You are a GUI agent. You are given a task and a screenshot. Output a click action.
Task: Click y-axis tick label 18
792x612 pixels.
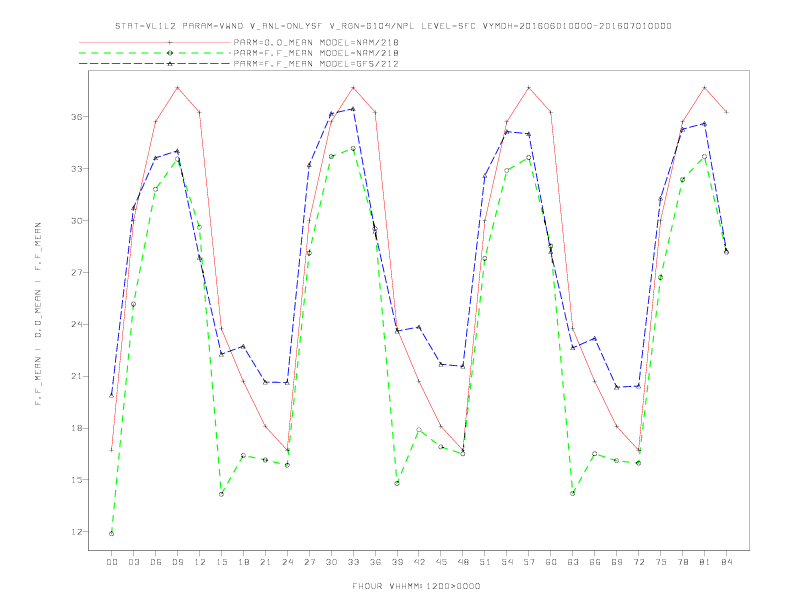pyautogui.click(x=76, y=428)
